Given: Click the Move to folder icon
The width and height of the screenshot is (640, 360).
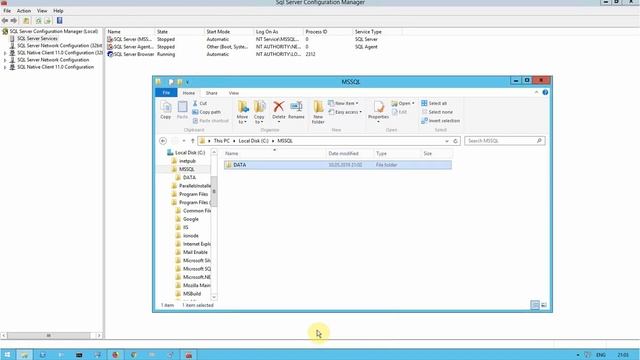Looking at the screenshot, I should click(x=242, y=112).
